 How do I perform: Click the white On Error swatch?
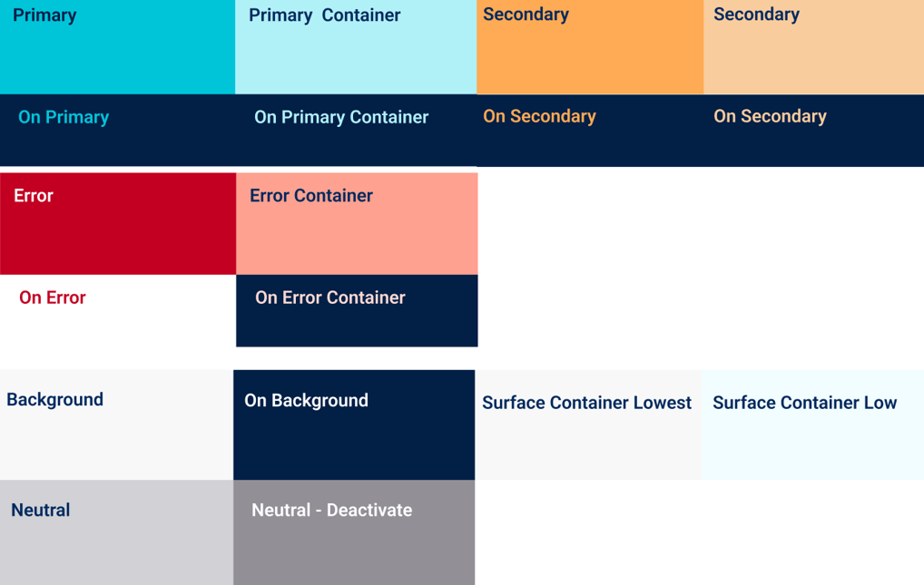point(118,310)
